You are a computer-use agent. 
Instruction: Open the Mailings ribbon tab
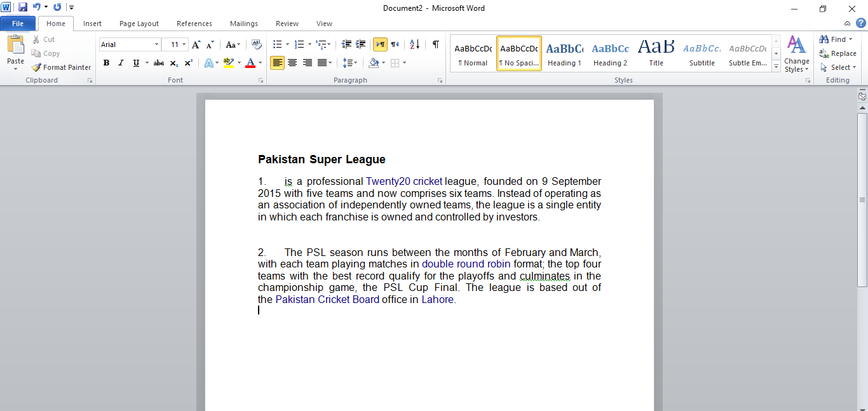[x=243, y=23]
